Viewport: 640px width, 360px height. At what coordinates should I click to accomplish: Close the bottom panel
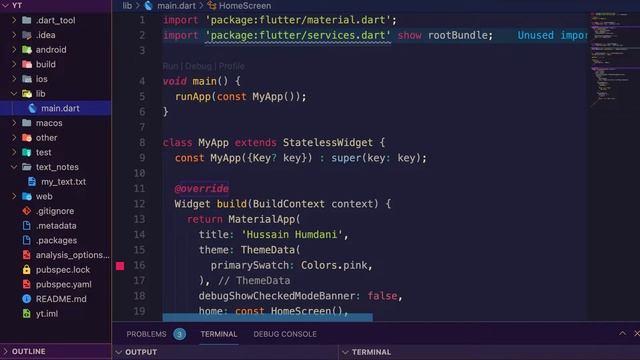(637, 333)
